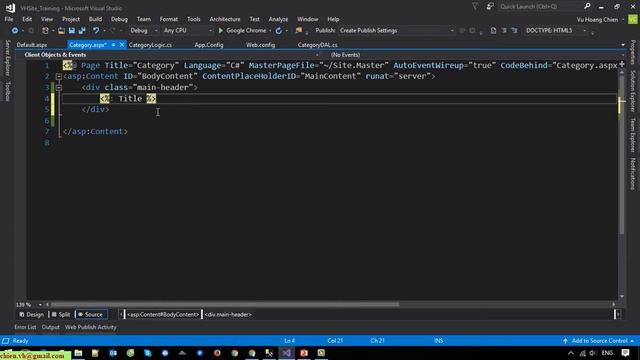
Task: Open the Build menu
Action: 95,19
